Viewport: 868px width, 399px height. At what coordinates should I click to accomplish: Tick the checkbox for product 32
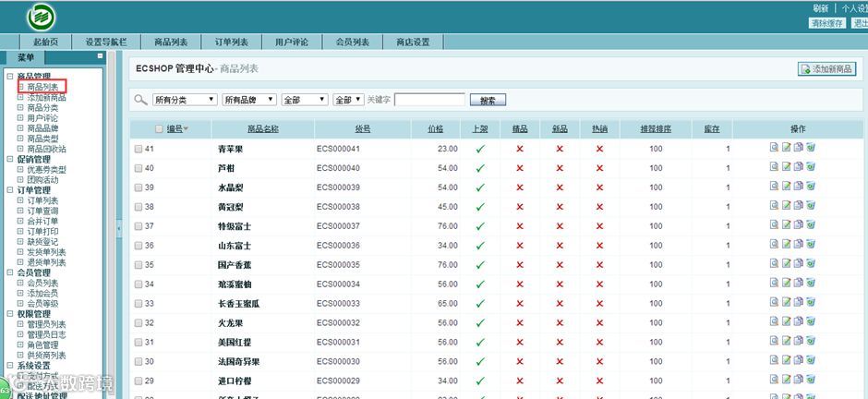pos(139,323)
